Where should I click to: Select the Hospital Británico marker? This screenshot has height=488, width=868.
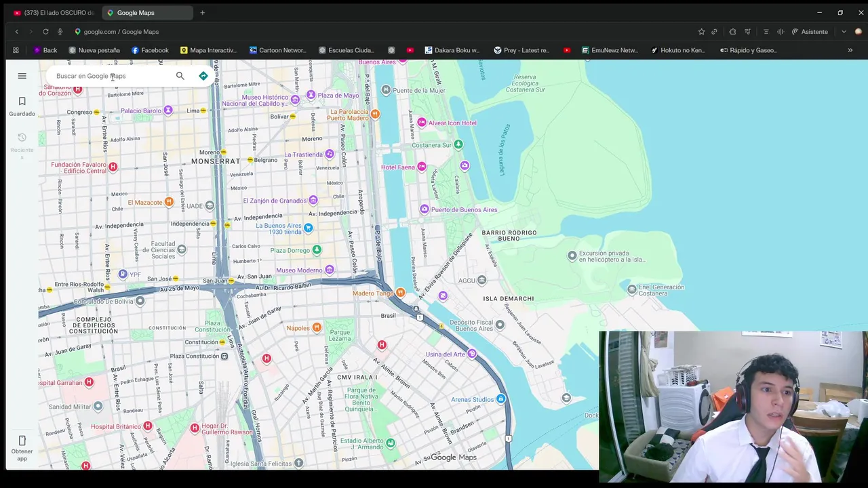(147, 426)
